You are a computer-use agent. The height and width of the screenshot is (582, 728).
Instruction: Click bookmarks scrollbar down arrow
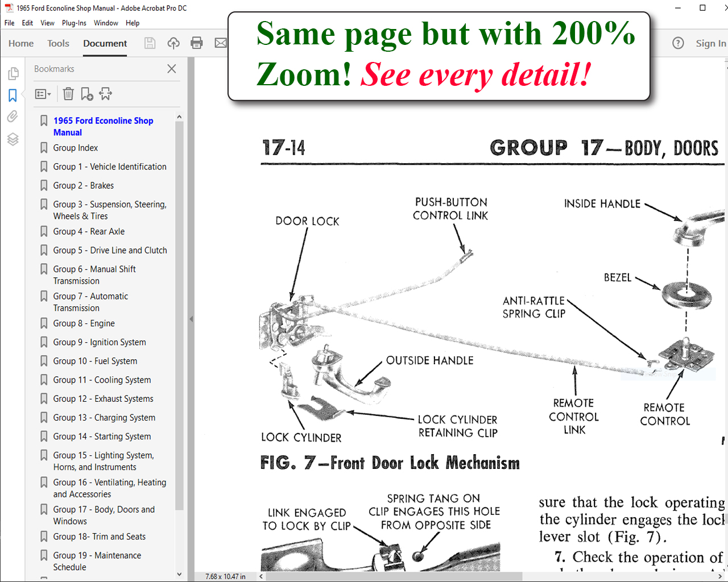(179, 574)
